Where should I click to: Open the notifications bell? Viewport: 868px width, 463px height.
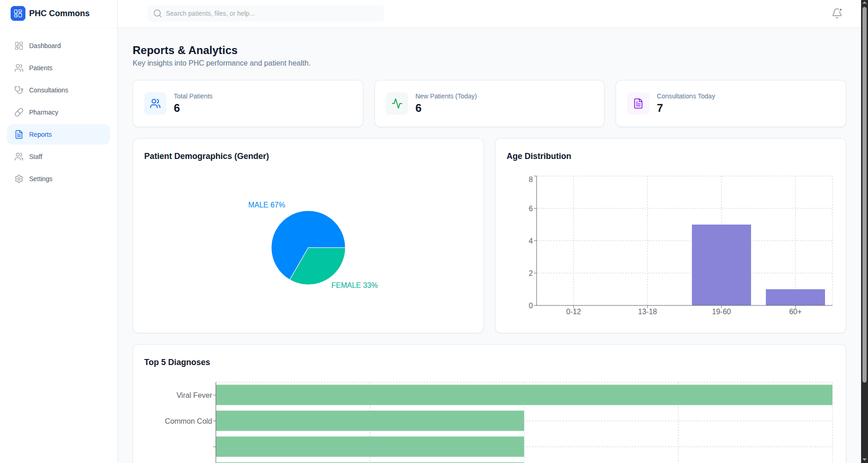pos(837,13)
